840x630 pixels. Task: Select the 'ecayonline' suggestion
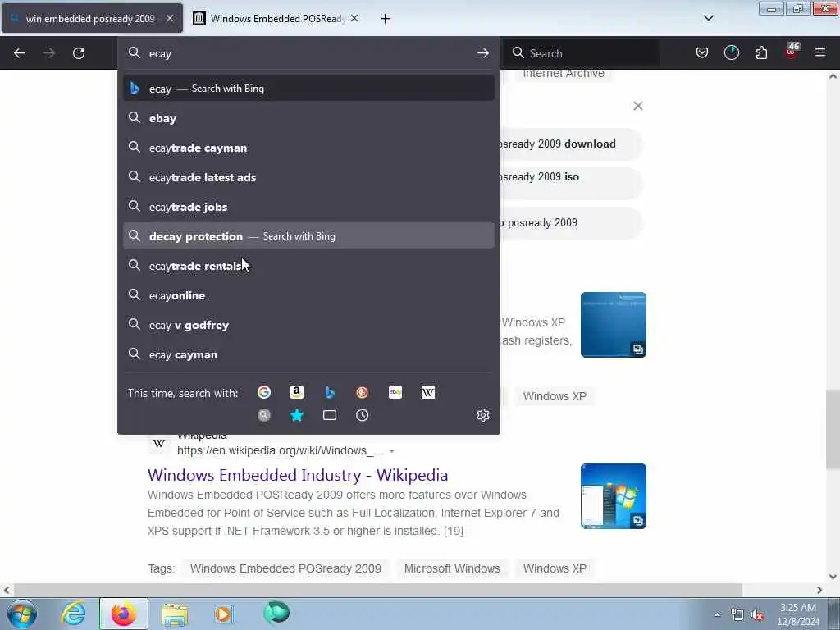pyautogui.click(x=308, y=295)
